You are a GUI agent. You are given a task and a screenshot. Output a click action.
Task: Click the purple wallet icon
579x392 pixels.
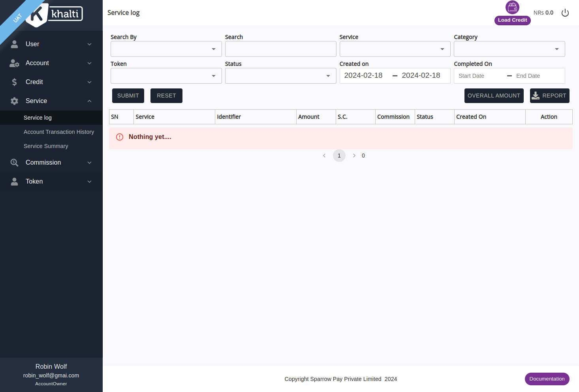click(512, 7)
